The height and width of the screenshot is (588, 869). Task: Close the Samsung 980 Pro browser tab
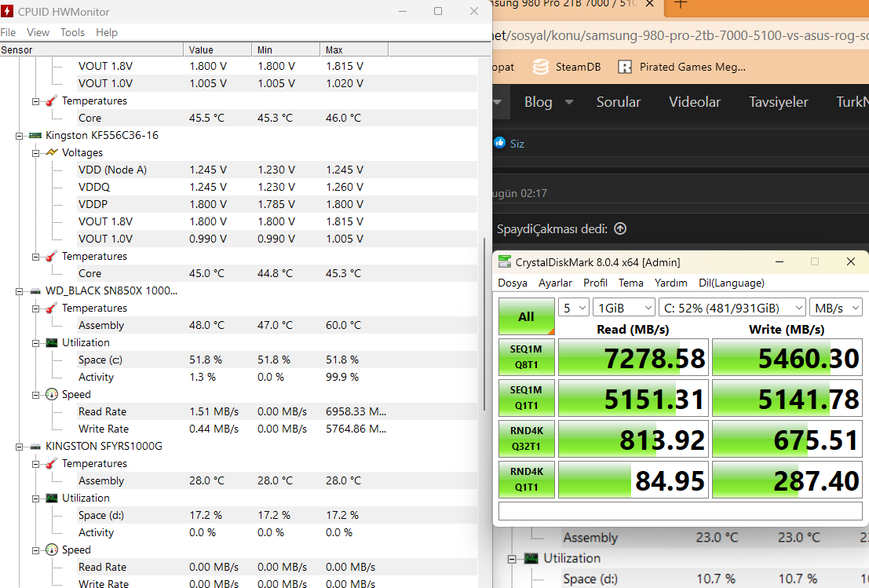(650, 4)
